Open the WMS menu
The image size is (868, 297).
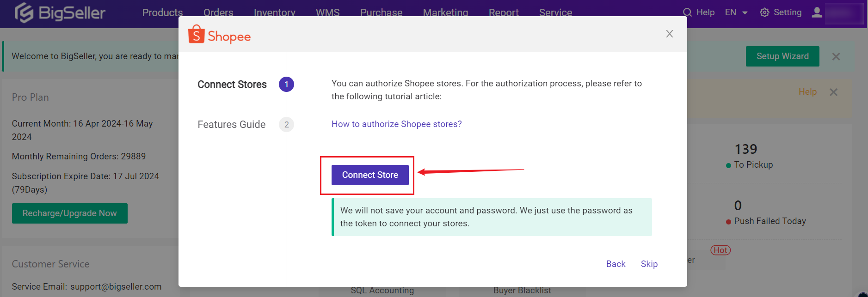pyautogui.click(x=328, y=12)
